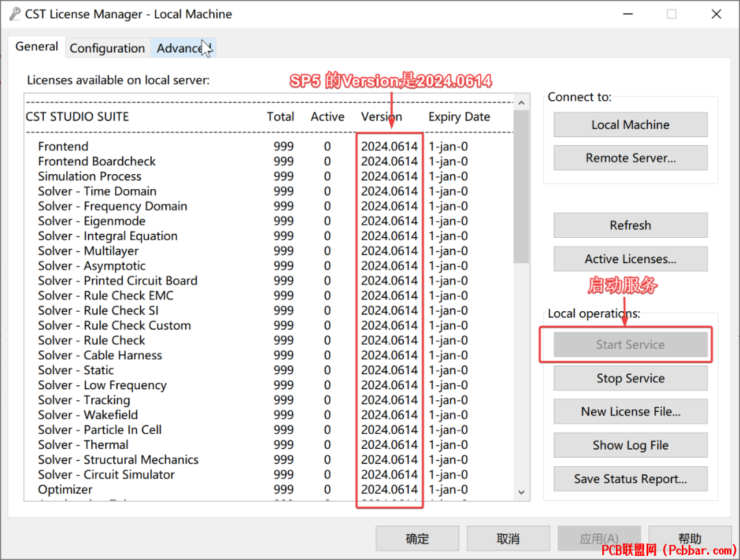This screenshot has width=740, height=560.
Task: Click the CST STUDIO SUITE heading
Action: [77, 117]
